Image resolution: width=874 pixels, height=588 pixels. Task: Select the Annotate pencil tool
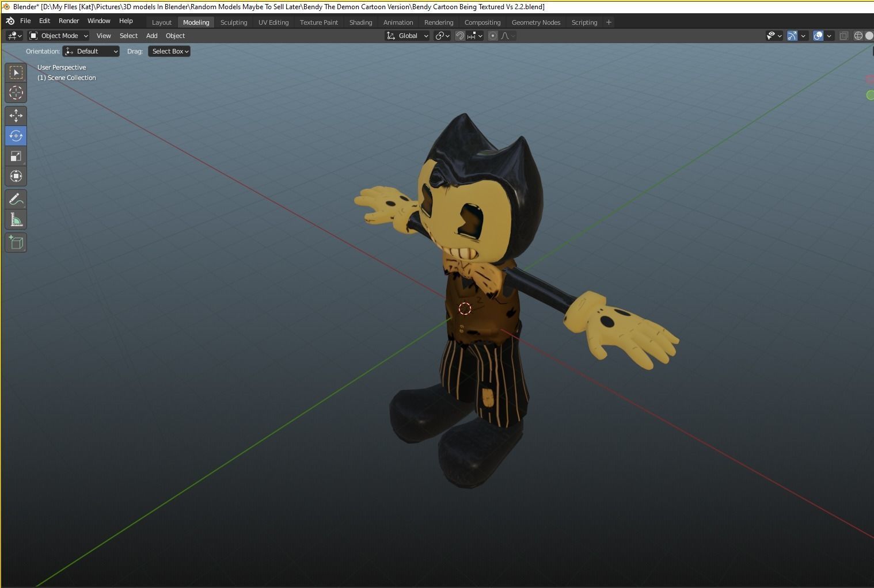[16, 199]
